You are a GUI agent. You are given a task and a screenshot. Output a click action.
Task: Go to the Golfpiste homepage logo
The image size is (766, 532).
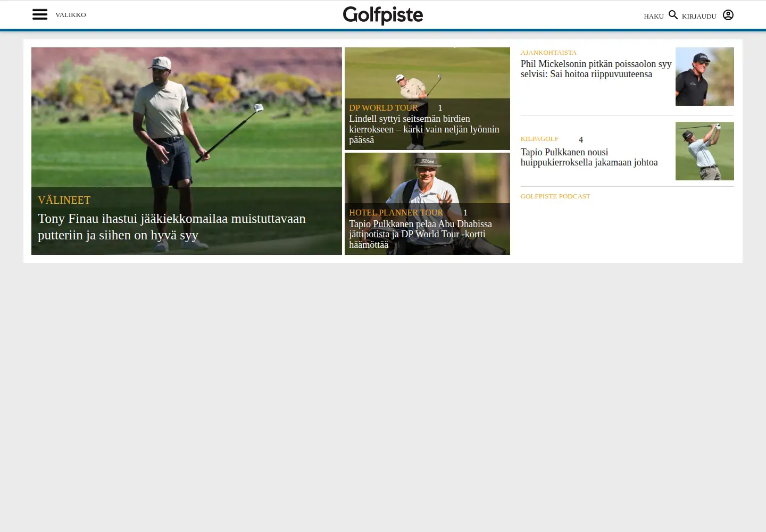coord(383,15)
